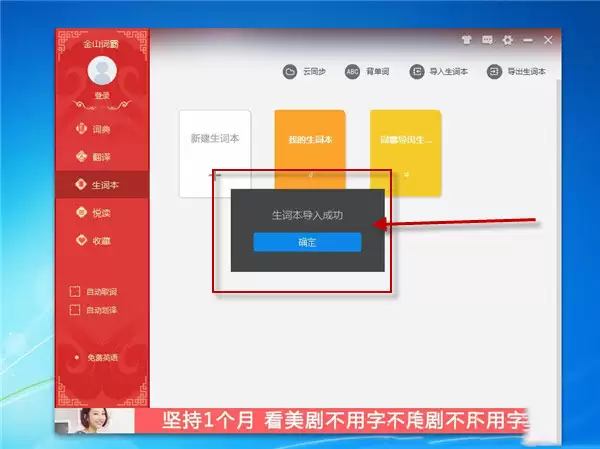Enable the 自动划译 checkbox

[x=75, y=310]
